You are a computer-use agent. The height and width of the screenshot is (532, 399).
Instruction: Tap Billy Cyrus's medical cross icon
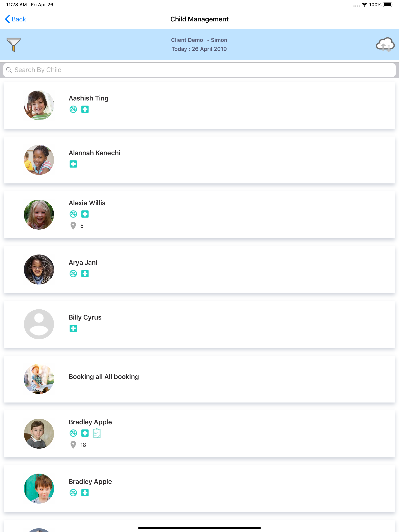(x=73, y=328)
